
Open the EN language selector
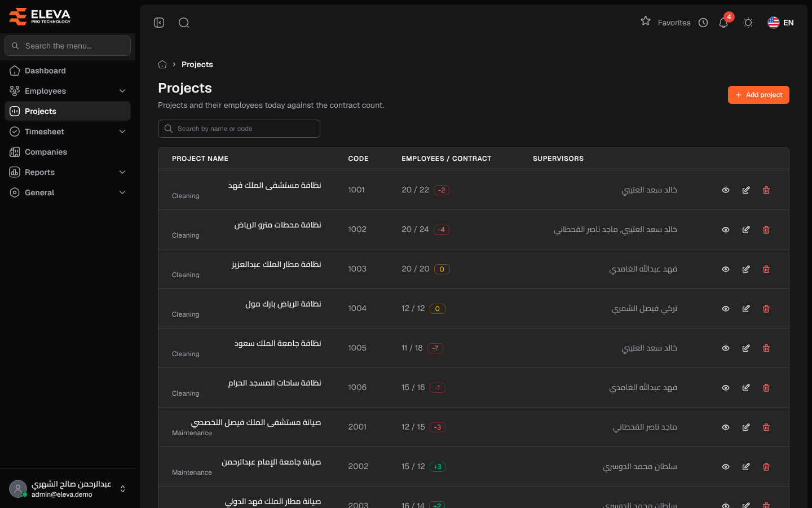781,23
